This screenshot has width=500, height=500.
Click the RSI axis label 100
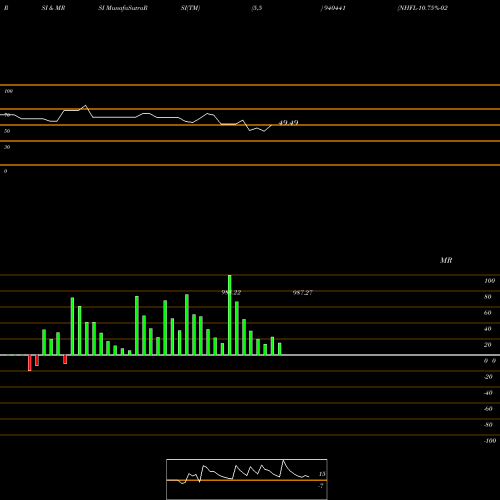point(8,91)
